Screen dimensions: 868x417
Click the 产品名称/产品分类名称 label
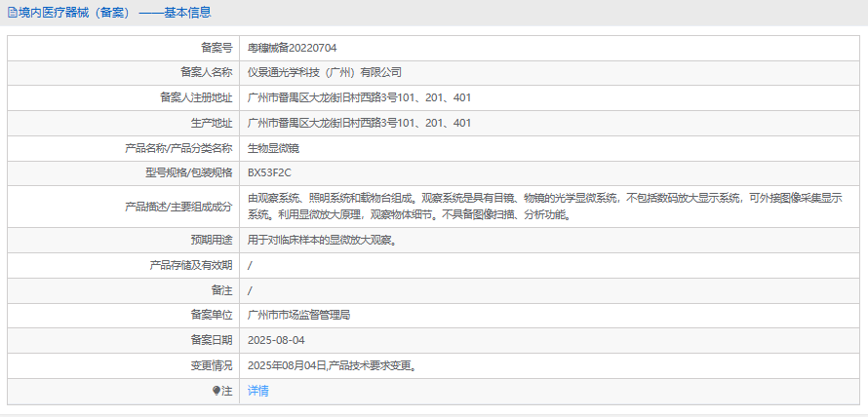[178, 148]
